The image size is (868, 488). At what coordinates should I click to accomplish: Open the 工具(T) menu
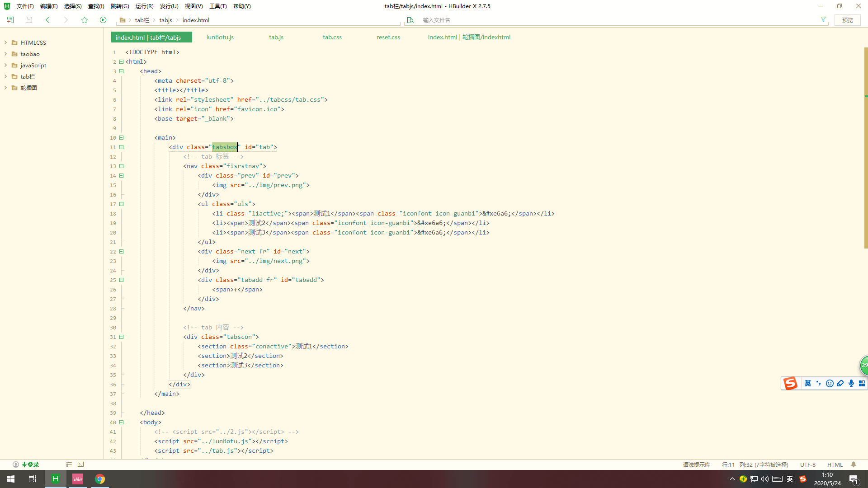click(x=218, y=6)
